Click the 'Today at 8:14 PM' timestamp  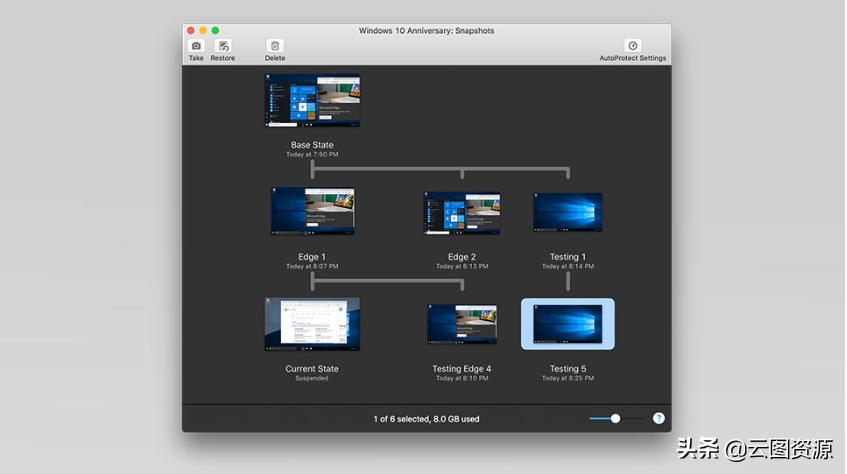pos(568,266)
